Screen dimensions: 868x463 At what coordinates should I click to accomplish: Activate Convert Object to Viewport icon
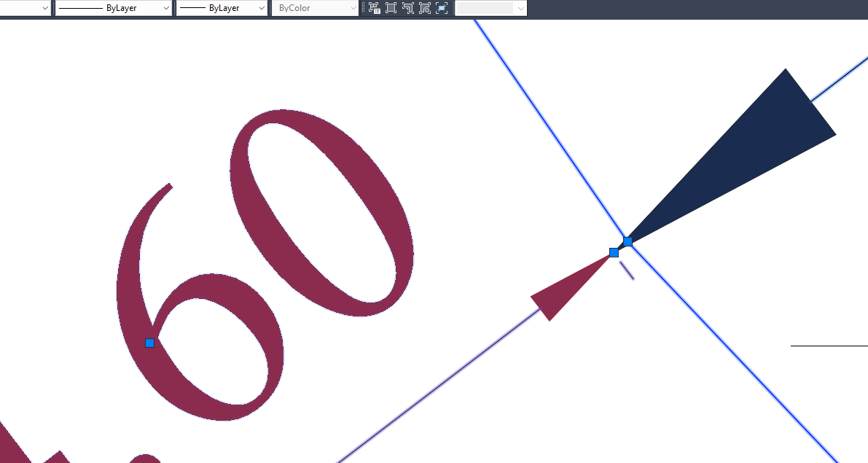(x=425, y=8)
